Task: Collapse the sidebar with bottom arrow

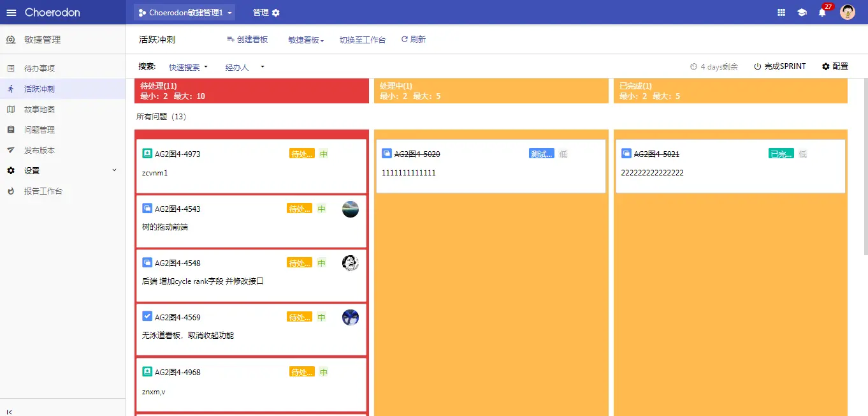Action: pos(10,412)
